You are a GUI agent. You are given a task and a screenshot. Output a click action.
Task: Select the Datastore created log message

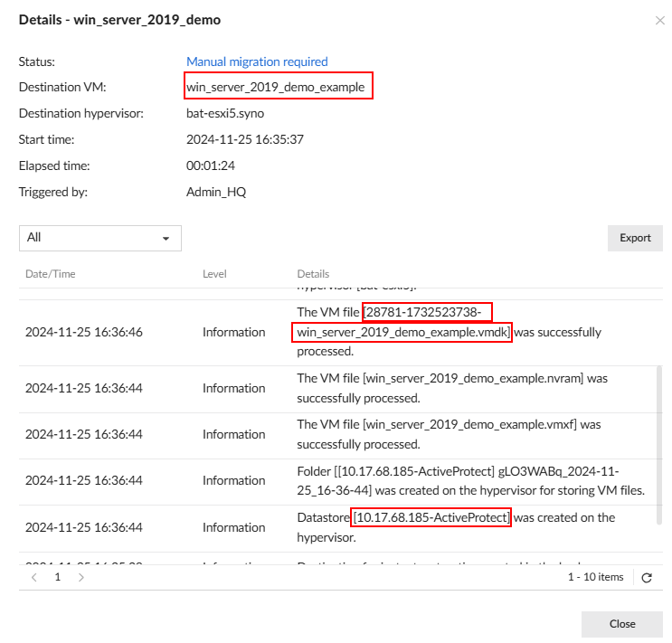456,527
